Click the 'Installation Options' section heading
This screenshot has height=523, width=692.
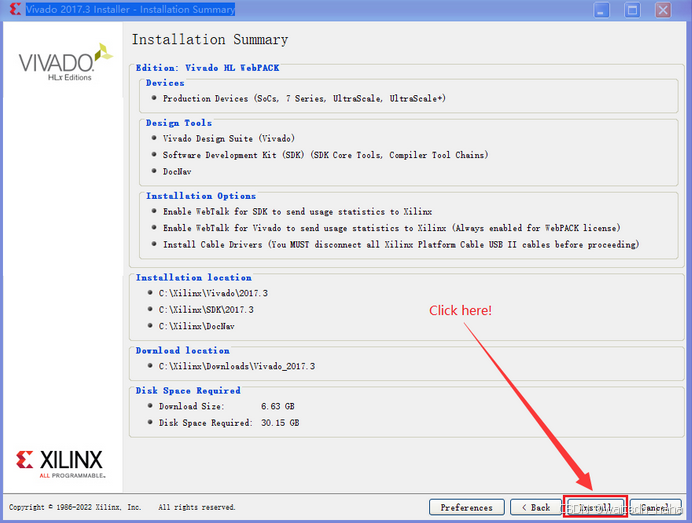201,196
